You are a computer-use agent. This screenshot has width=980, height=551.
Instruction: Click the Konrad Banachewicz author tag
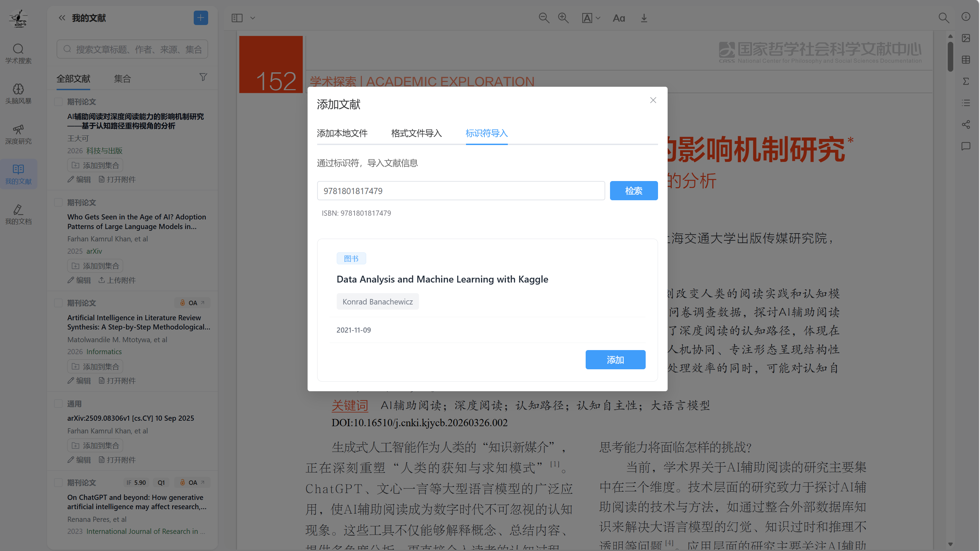click(x=378, y=301)
